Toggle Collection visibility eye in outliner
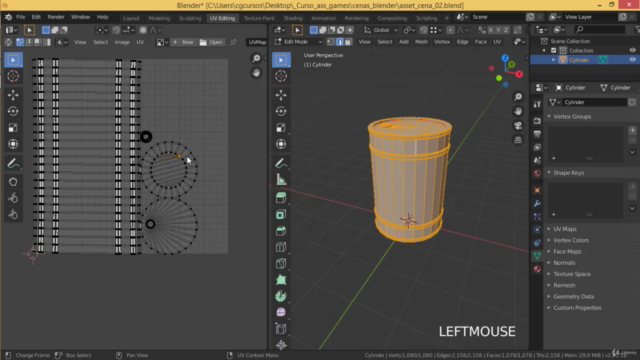The height and width of the screenshot is (360, 640). pos(632,50)
